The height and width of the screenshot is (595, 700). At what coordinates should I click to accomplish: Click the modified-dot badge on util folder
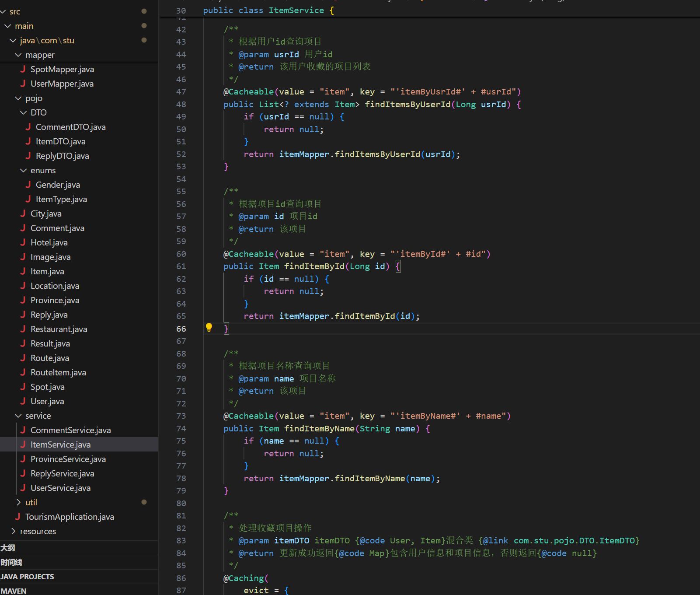tap(144, 502)
